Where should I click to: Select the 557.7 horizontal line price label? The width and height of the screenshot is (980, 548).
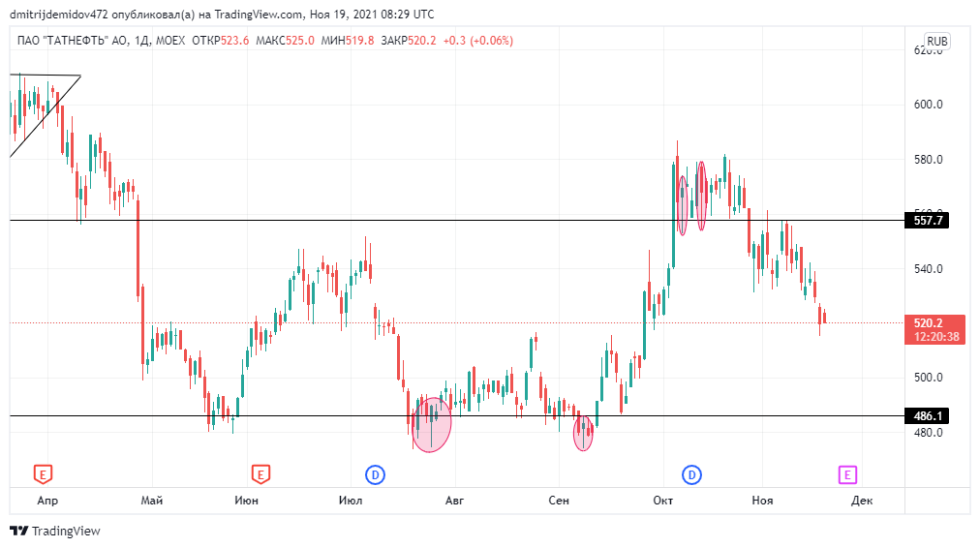(x=927, y=221)
